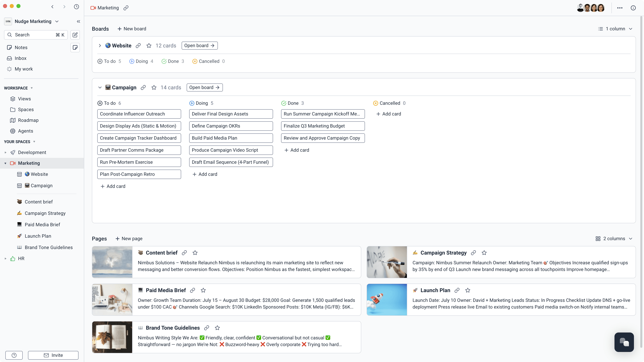Collapse the Campaign board section

100,87
